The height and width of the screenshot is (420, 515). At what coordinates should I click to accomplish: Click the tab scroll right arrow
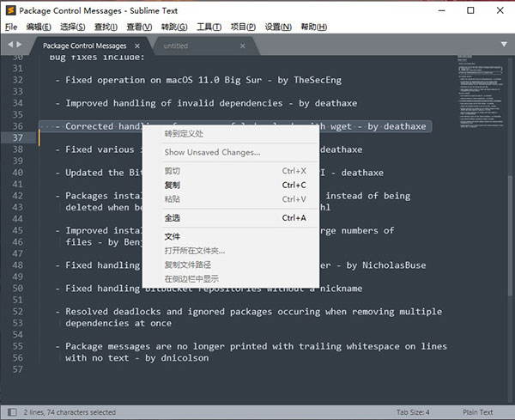pyautogui.click(x=19, y=45)
